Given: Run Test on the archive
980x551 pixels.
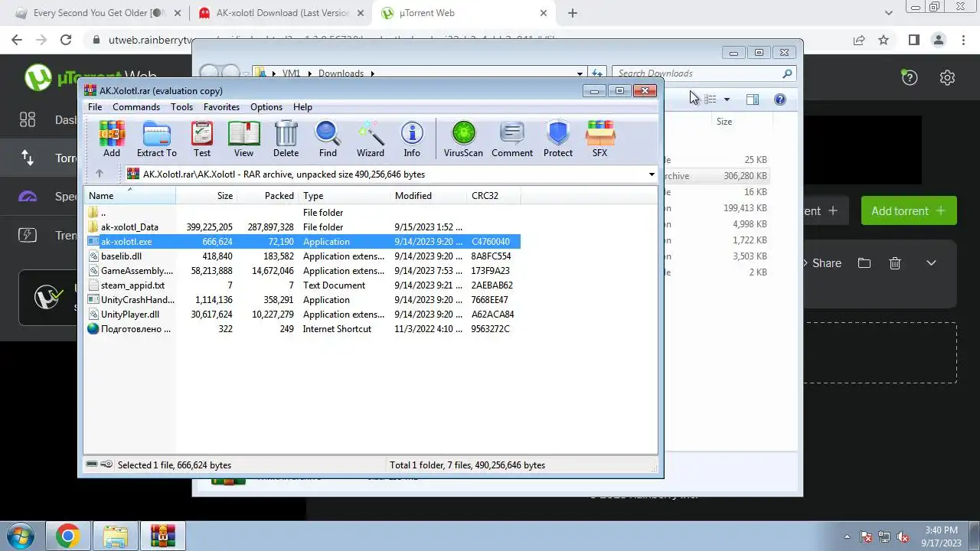Looking at the screenshot, I should click(x=202, y=139).
